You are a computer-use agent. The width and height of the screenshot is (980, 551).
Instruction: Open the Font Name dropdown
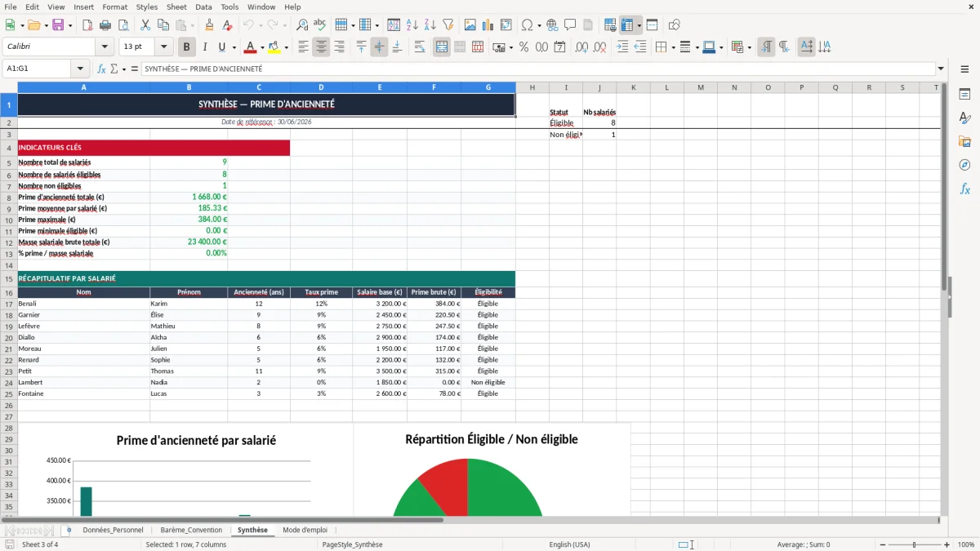coord(104,47)
